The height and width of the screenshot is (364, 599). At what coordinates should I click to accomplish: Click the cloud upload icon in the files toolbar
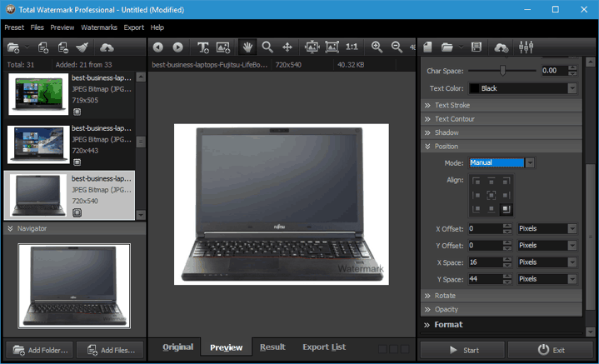point(107,47)
